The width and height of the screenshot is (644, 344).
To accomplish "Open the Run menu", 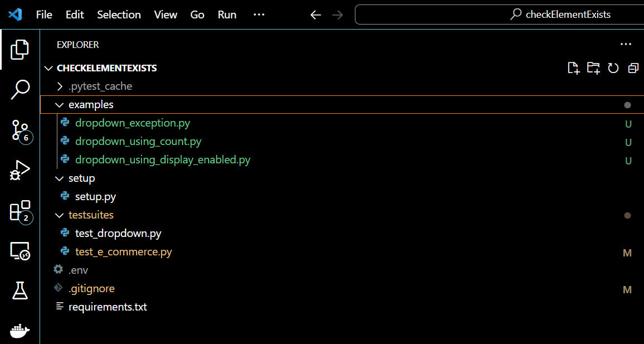I will click(226, 14).
